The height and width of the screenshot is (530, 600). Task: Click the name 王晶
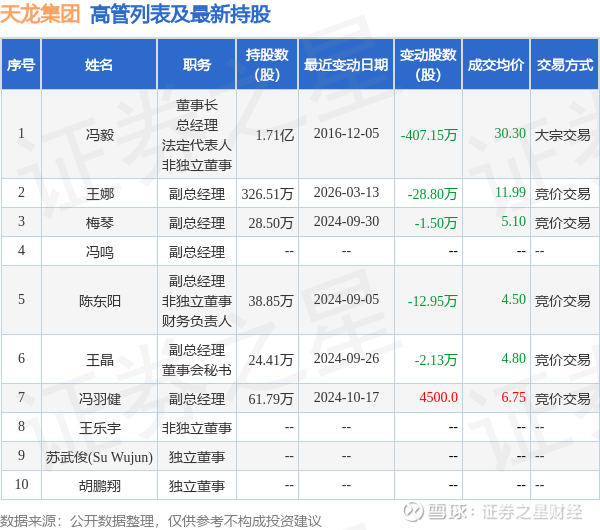point(99,360)
